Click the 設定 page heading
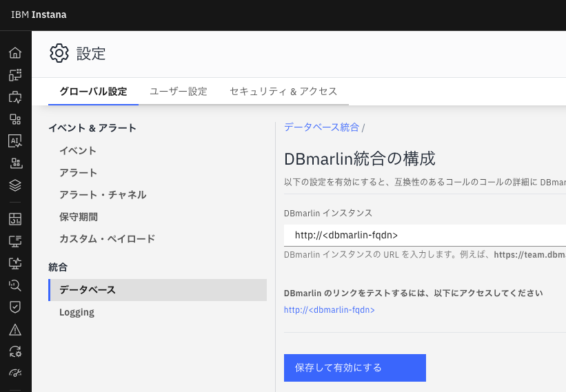Viewport: 566px width, 392px height. (x=91, y=54)
